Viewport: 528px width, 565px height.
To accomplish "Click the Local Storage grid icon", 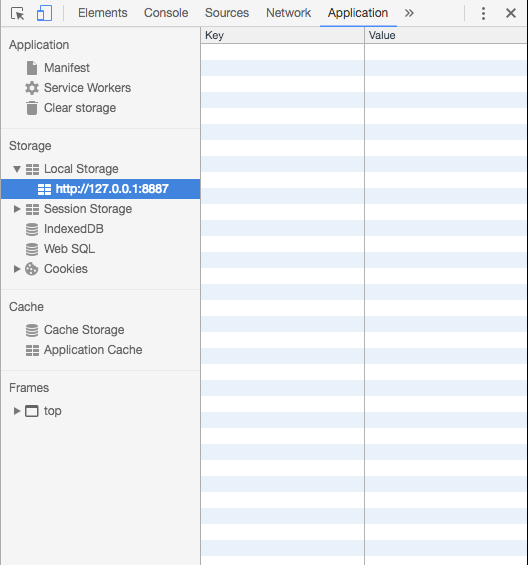I will coord(32,169).
